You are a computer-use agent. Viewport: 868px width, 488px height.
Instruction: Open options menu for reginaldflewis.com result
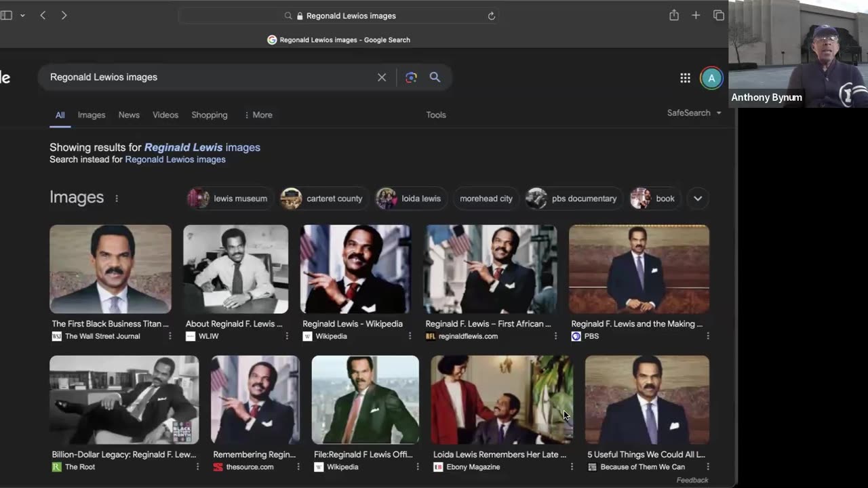[x=555, y=336]
